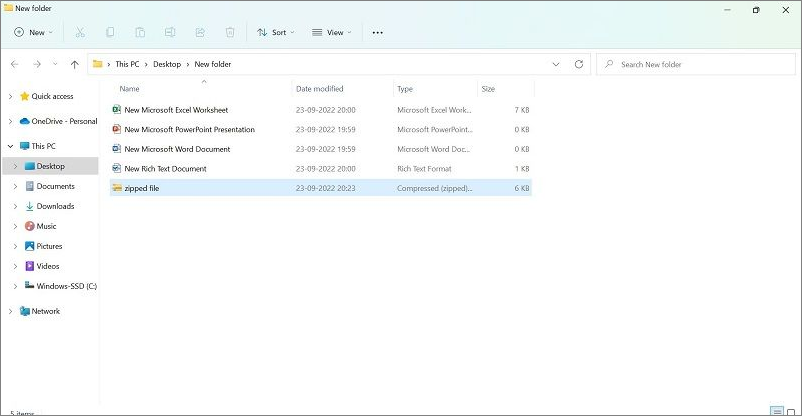
Task: Expand the Quick access tree node
Action: pos(10,97)
